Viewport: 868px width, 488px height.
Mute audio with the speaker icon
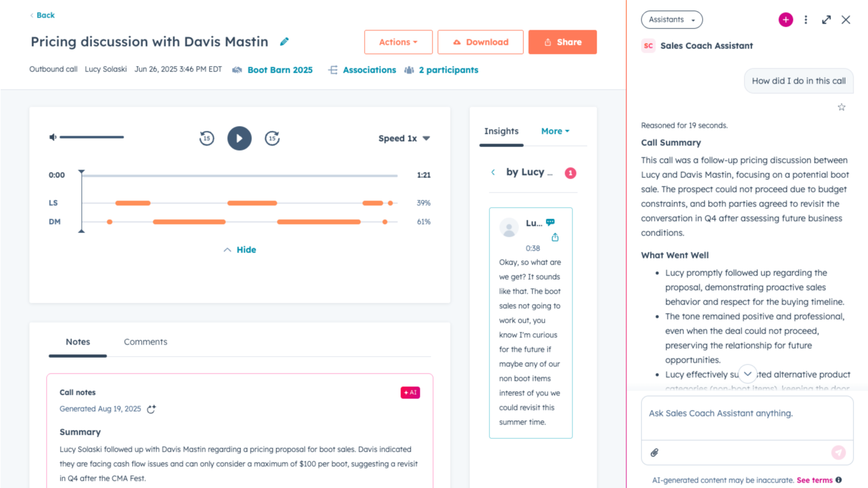tap(51, 137)
